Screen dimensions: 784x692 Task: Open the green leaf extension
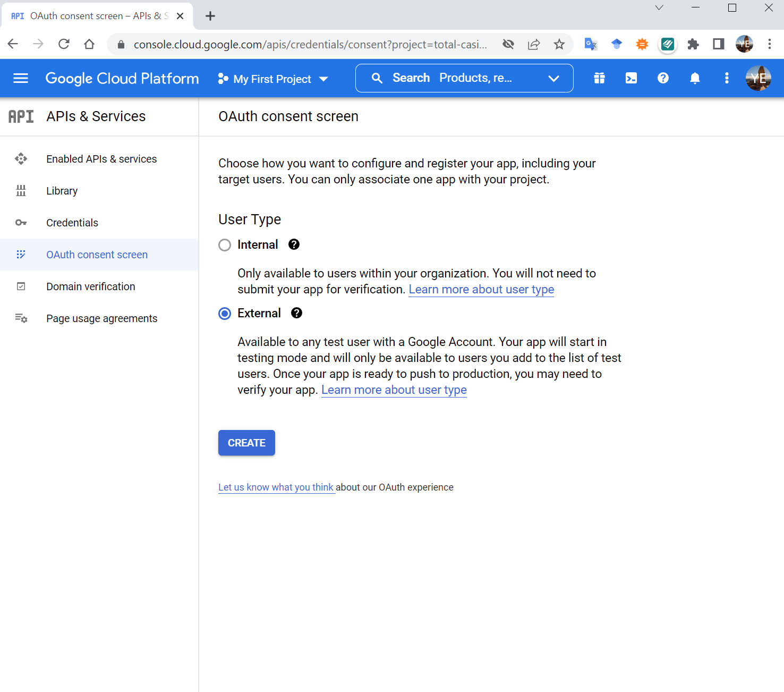coord(668,44)
